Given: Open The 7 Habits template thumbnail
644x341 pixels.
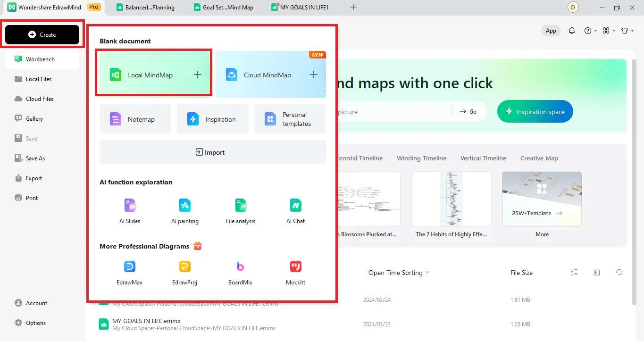Looking at the screenshot, I should [451, 199].
